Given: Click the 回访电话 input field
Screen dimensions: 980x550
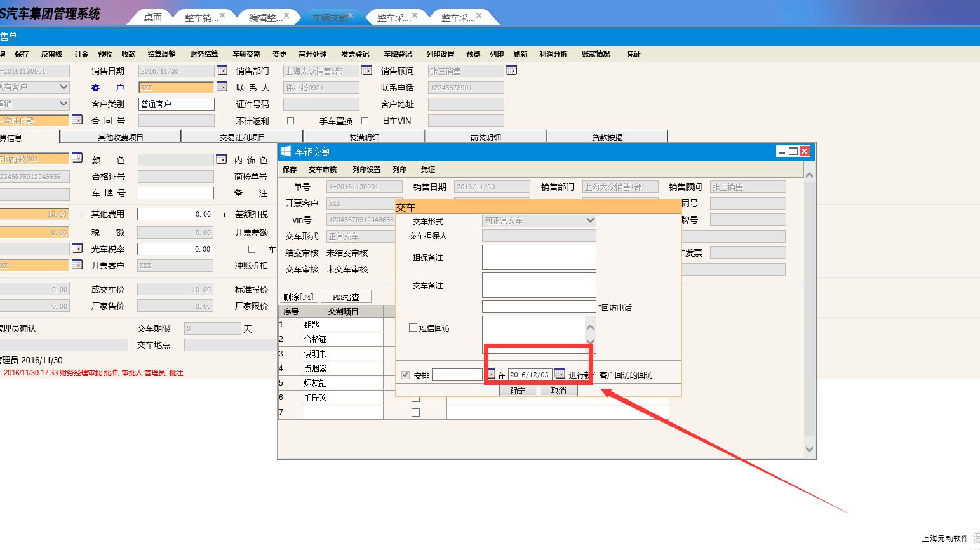Looking at the screenshot, I should [539, 307].
